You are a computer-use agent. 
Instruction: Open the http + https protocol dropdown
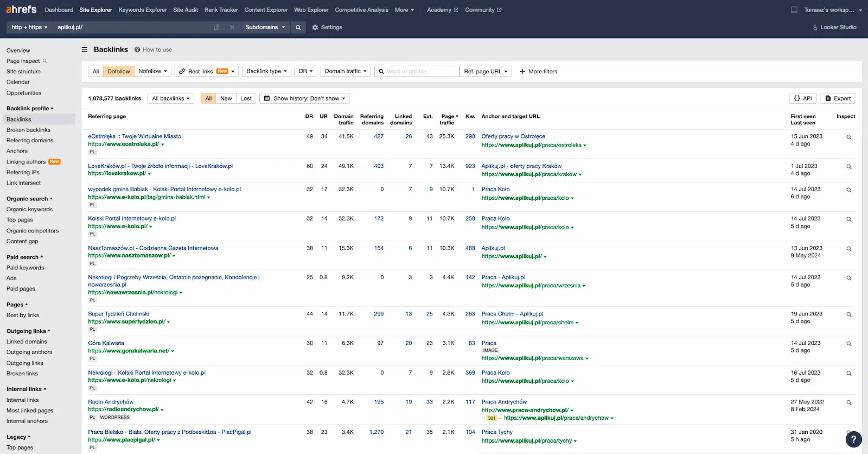pyautogui.click(x=29, y=27)
